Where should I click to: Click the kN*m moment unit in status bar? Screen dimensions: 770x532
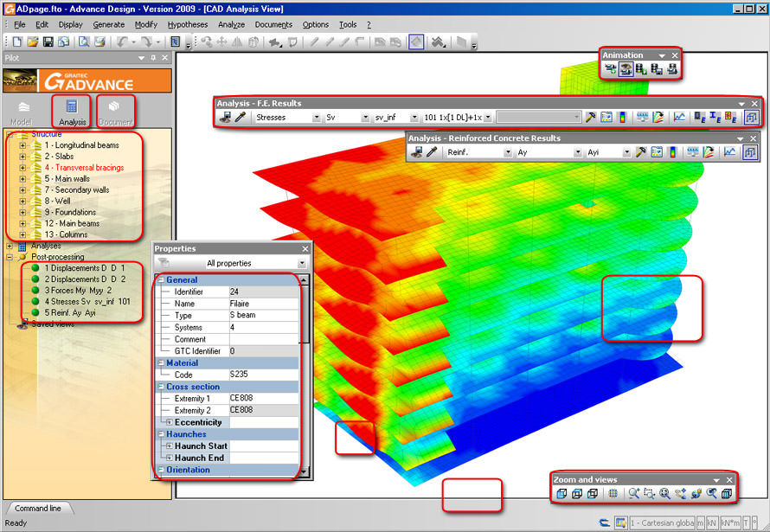(x=730, y=523)
